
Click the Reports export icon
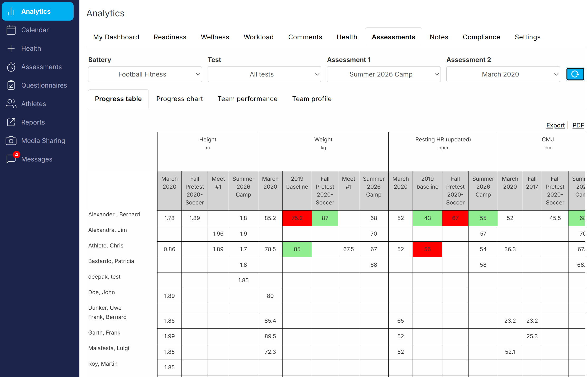coord(11,122)
